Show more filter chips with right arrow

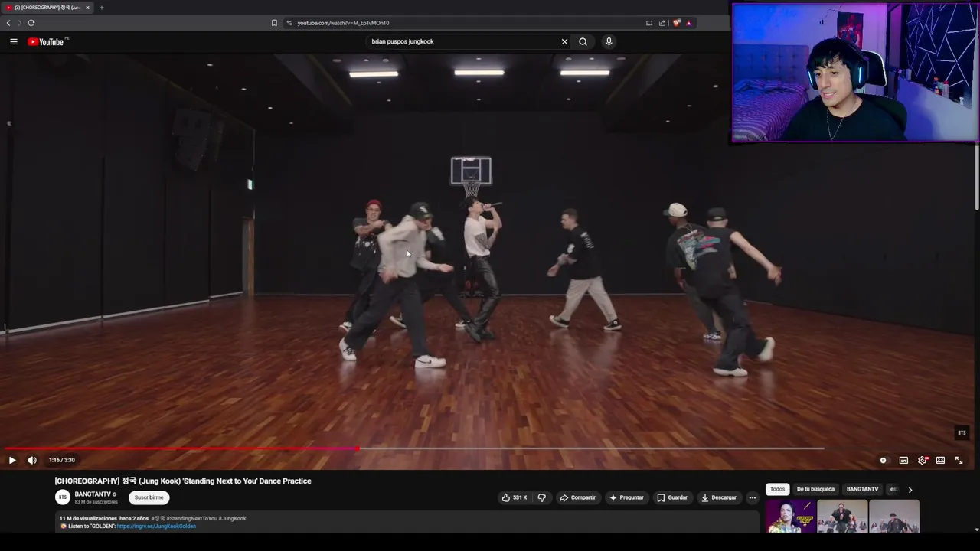pos(910,489)
